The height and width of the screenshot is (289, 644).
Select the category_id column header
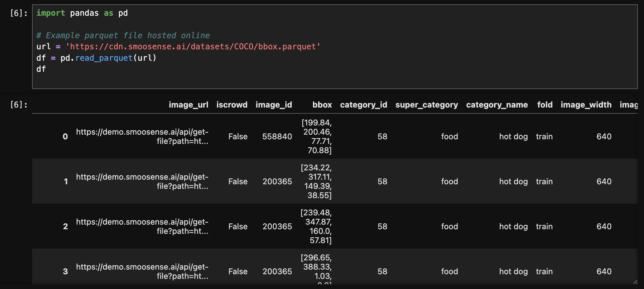coord(363,105)
